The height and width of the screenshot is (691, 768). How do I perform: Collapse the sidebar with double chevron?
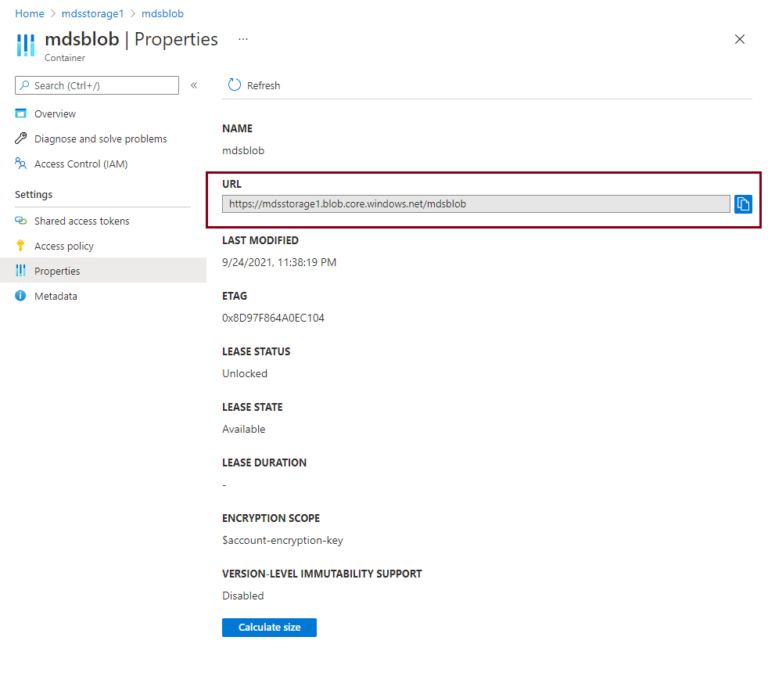[194, 85]
